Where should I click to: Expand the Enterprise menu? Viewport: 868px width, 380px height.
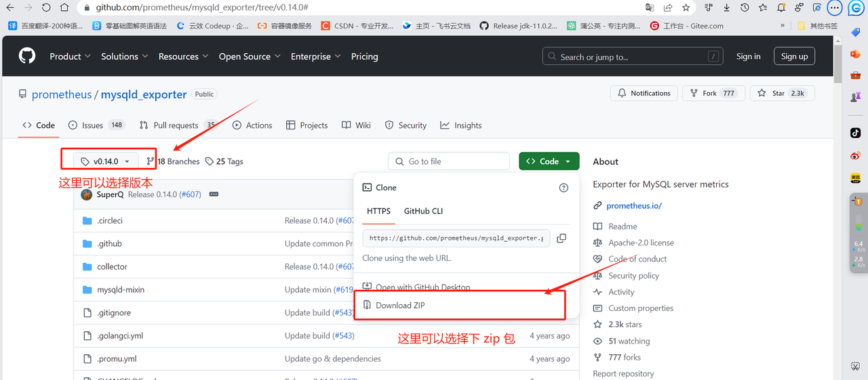pos(315,56)
